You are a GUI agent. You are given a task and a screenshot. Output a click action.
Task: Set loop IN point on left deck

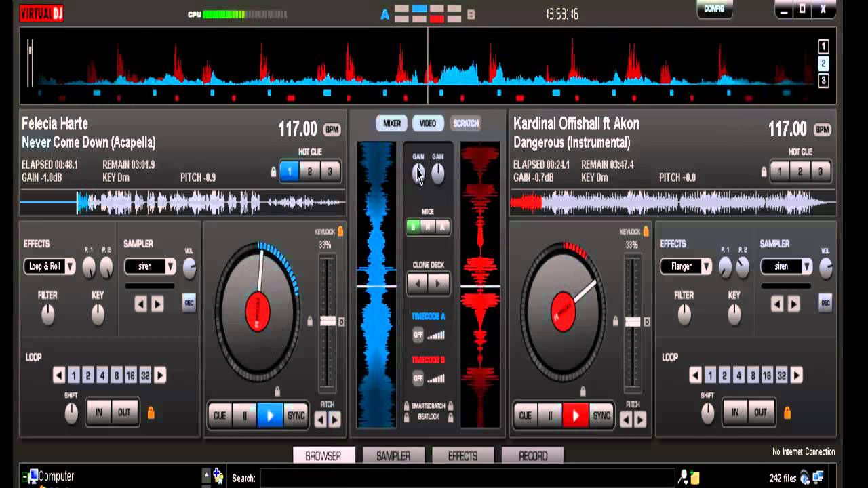[99, 412]
